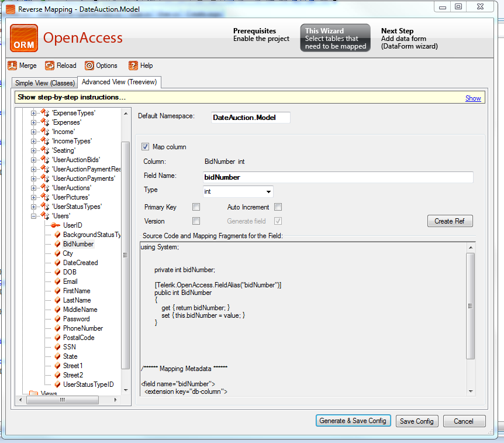
Task: Select the PostalCode tree item
Action: tap(79, 338)
